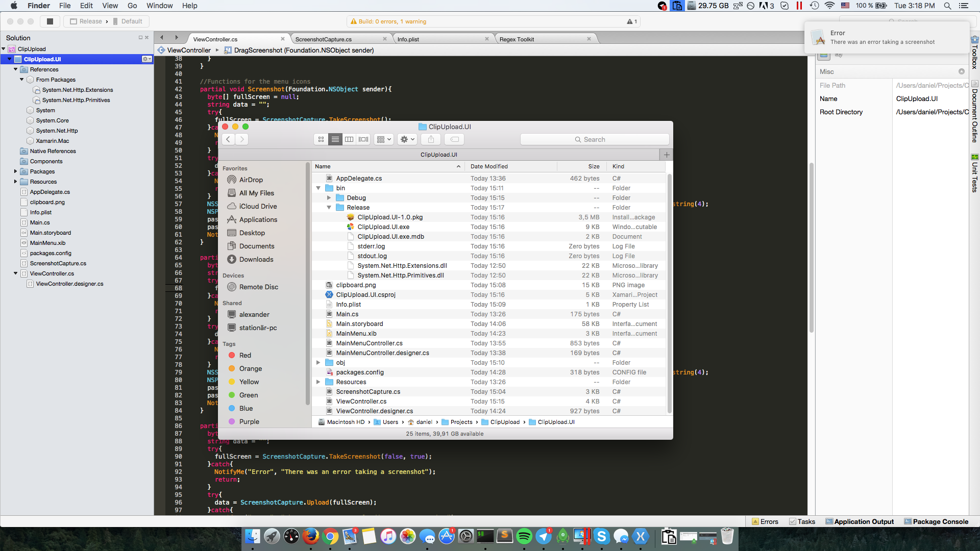Screen dimensions: 980x551
Task: Open Xamarin Studio from the Dock
Action: (x=641, y=536)
